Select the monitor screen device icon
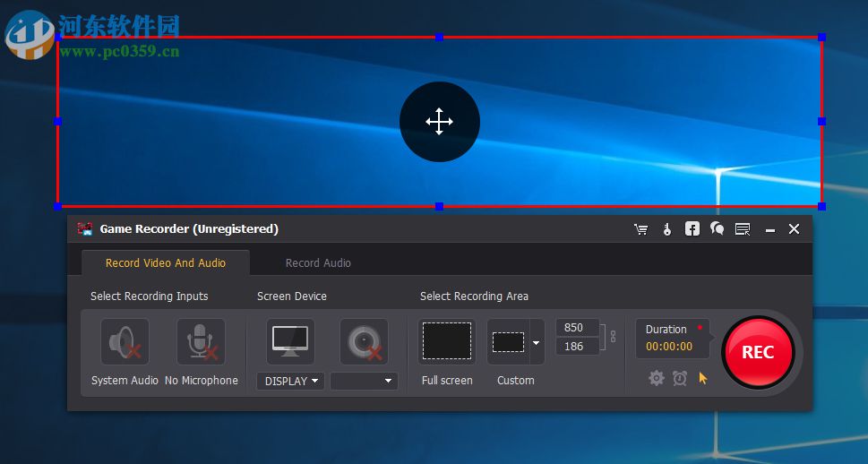Screen dimensions: 868x464 click(x=290, y=341)
